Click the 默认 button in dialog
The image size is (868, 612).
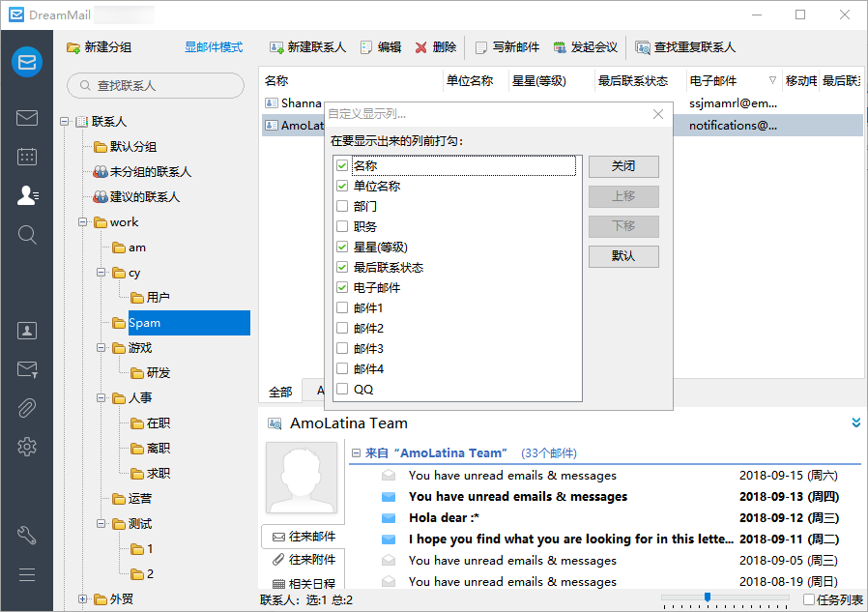[623, 256]
